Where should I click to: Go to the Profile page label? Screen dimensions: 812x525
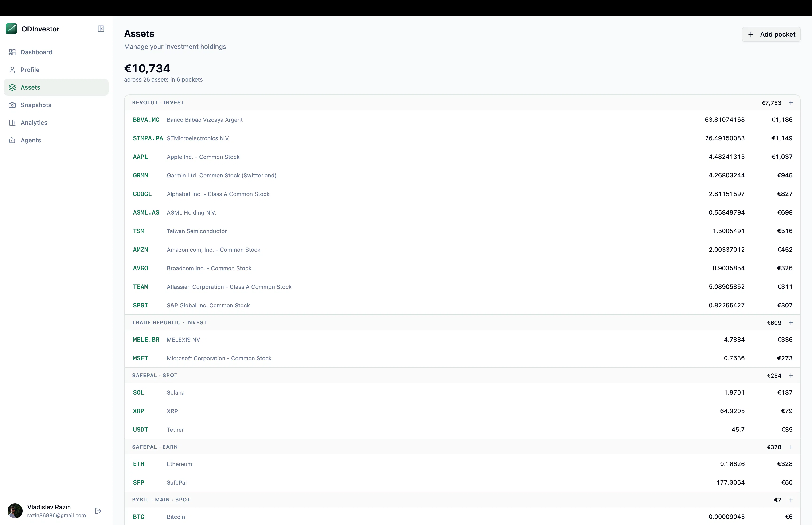[30, 70]
